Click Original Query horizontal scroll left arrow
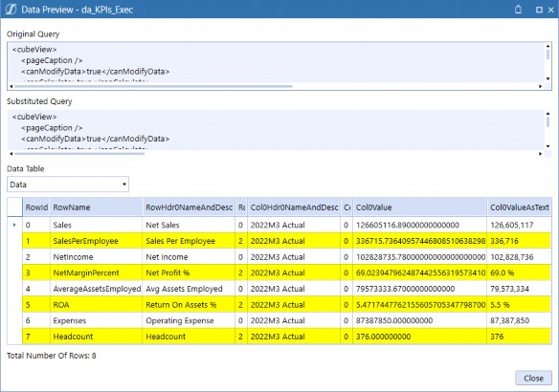559x392 pixels. (11, 86)
